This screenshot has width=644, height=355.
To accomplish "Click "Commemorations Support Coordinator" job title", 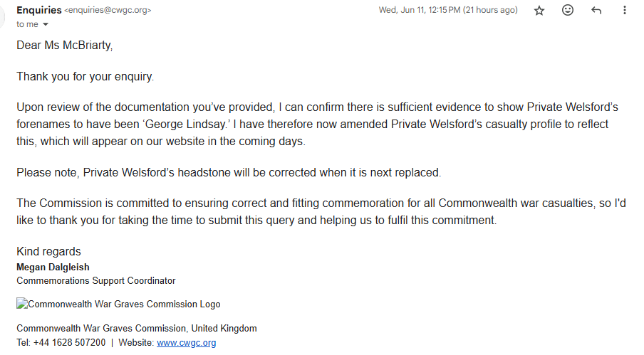I will click(95, 281).
